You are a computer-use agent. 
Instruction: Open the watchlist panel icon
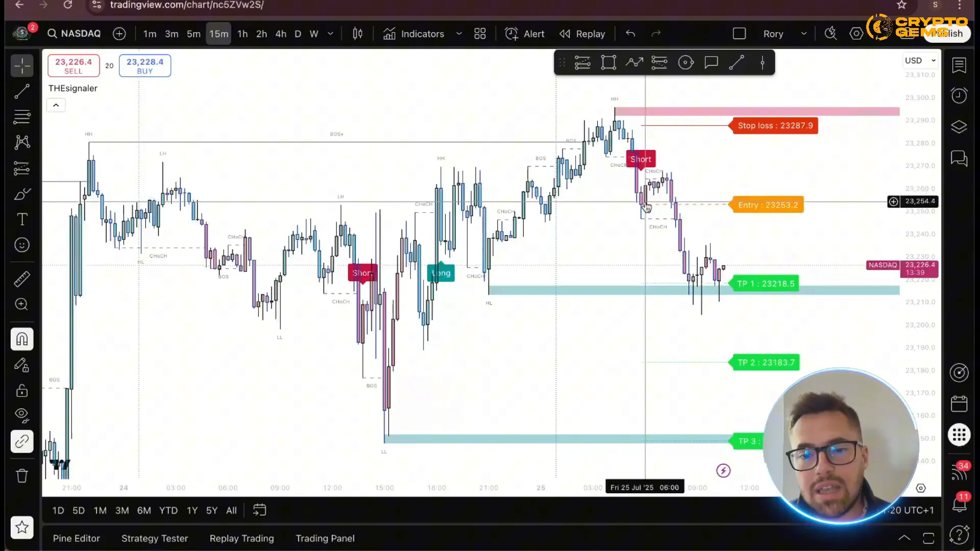959,65
